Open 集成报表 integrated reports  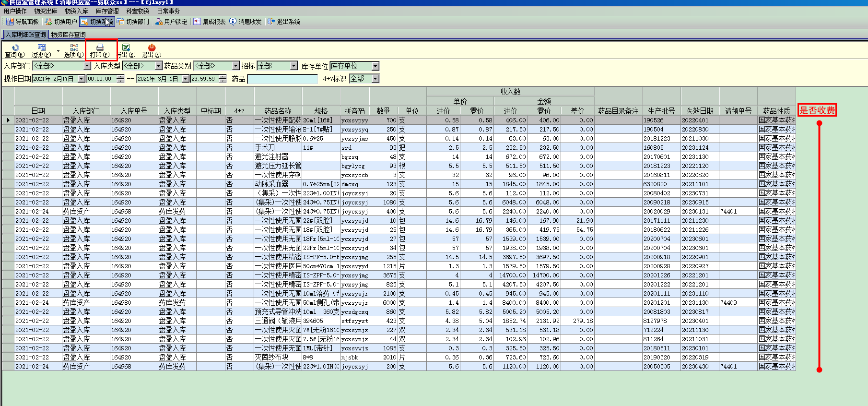click(x=210, y=22)
